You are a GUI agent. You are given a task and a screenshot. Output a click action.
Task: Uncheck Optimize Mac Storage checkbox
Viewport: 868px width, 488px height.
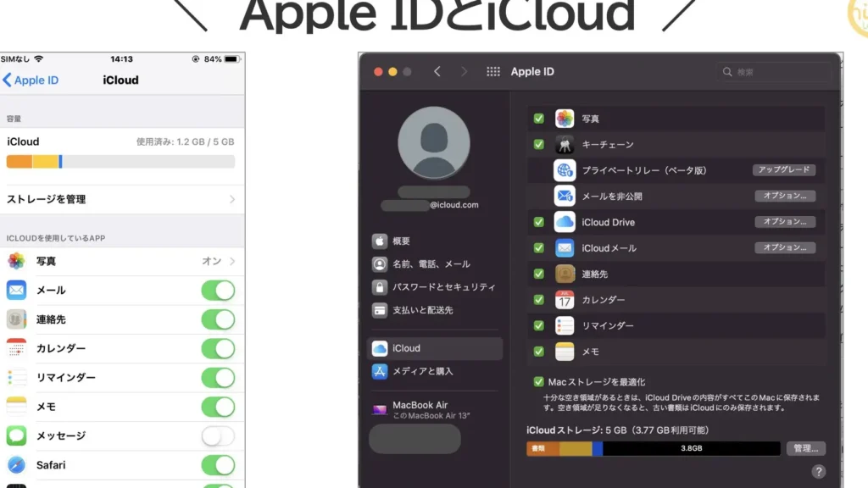pyautogui.click(x=538, y=382)
